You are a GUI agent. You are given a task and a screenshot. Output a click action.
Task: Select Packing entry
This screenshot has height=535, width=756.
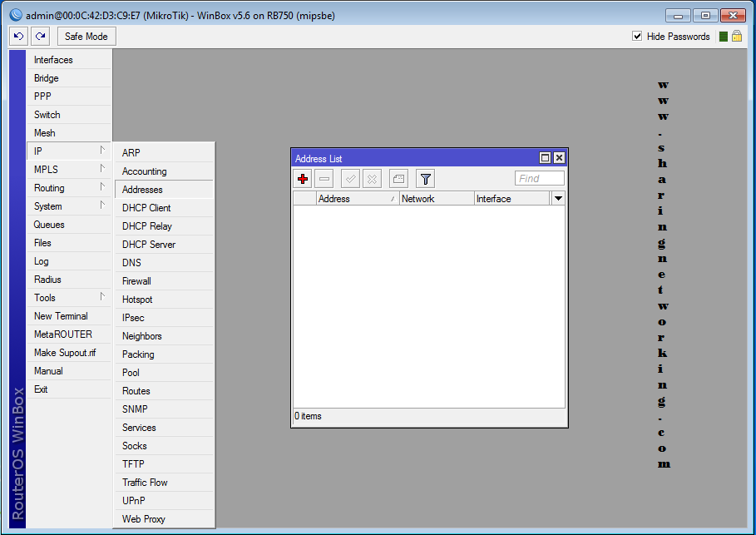click(x=164, y=354)
